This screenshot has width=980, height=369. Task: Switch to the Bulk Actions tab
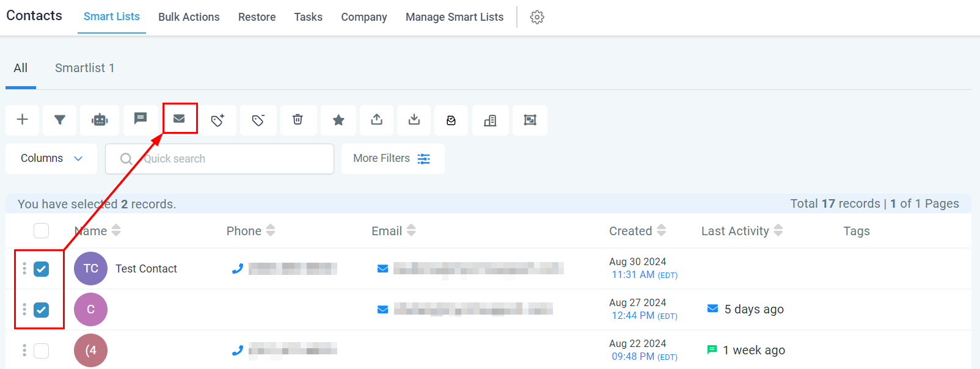tap(189, 17)
